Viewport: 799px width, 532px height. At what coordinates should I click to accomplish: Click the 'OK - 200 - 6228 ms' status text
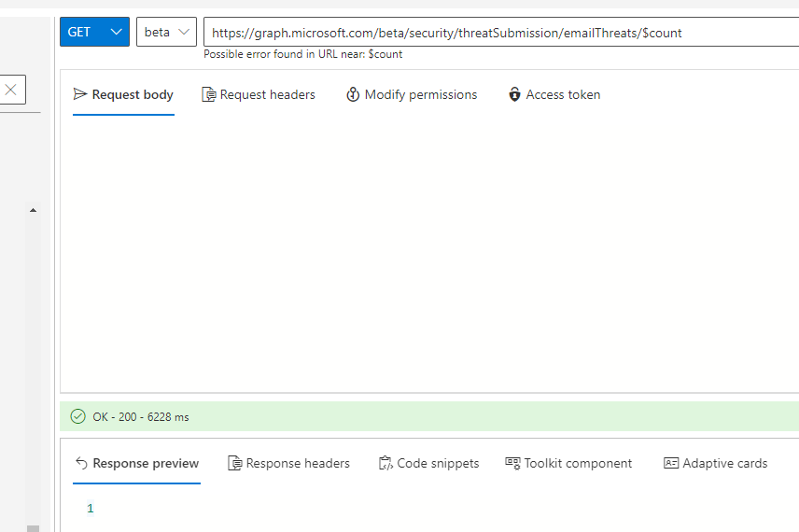[141, 417]
